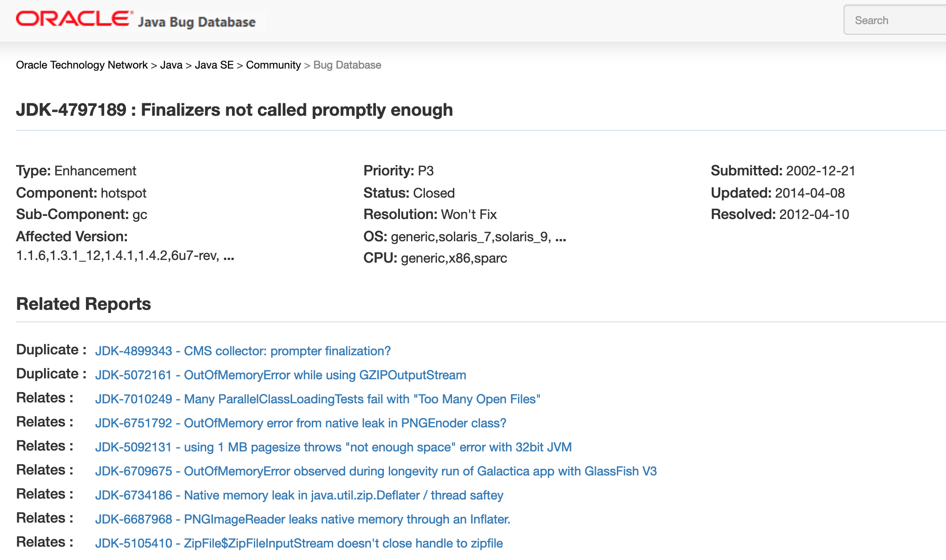View JDK-5105410 ZipFileInputStream report
The image size is (946, 560).
299,543
